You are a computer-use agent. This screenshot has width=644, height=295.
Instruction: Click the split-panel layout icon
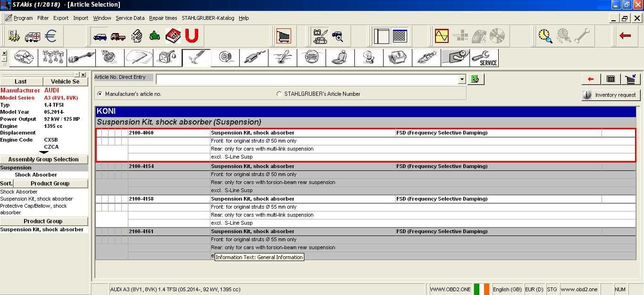[381, 36]
